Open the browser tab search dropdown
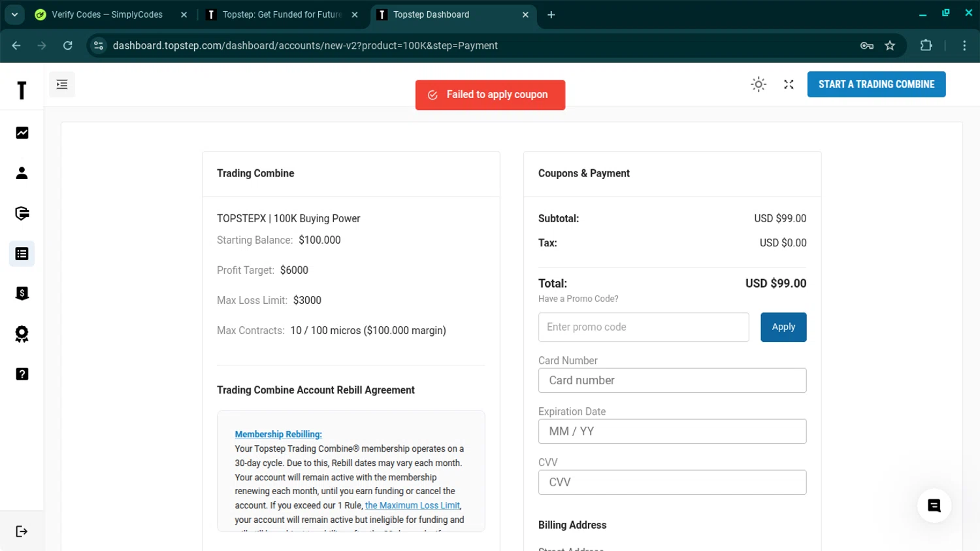 tap(14, 14)
